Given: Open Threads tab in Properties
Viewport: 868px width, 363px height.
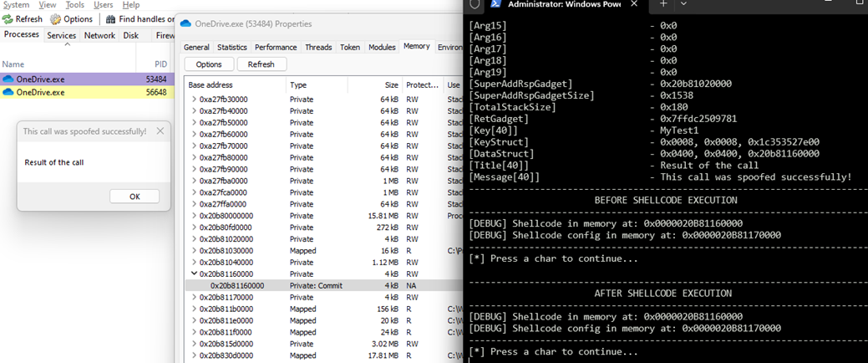Looking at the screenshot, I should pyautogui.click(x=318, y=47).
